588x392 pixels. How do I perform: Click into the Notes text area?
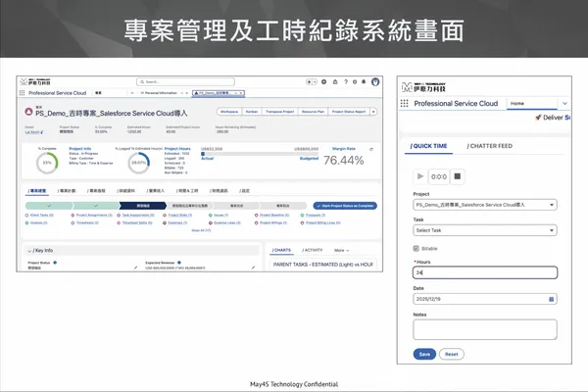point(484,329)
